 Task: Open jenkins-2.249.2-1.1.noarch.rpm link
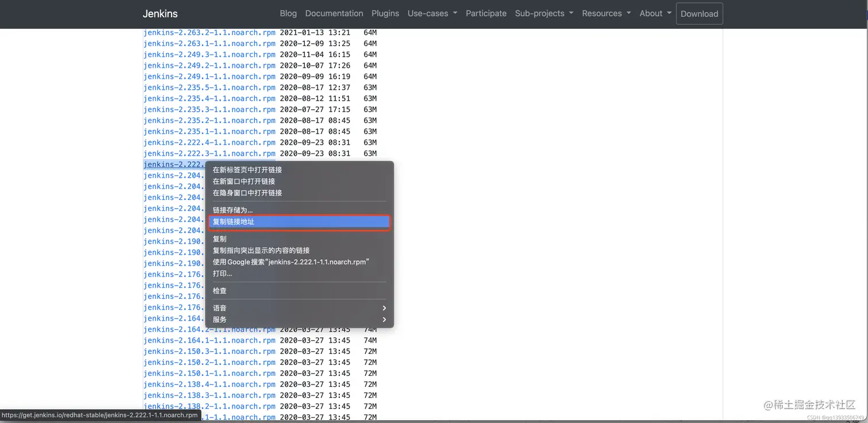pyautogui.click(x=210, y=66)
